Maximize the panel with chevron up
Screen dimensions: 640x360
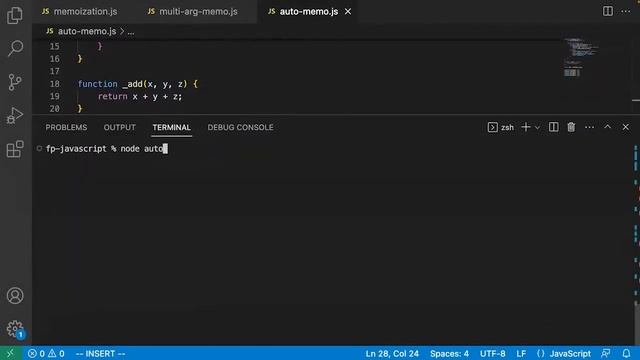[x=607, y=127]
